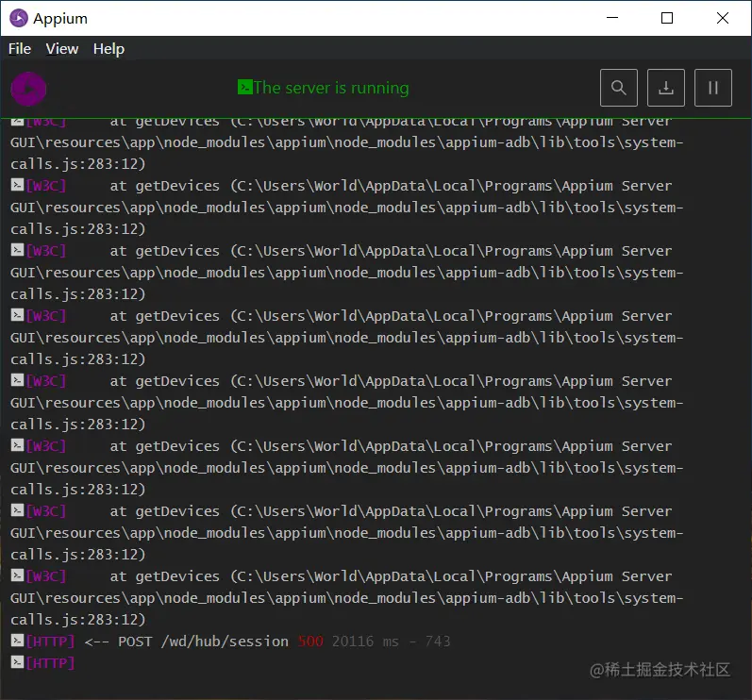Screen dimensions: 752x700
Task: Click the '20116 ms - 743' log text
Action: click(392, 642)
